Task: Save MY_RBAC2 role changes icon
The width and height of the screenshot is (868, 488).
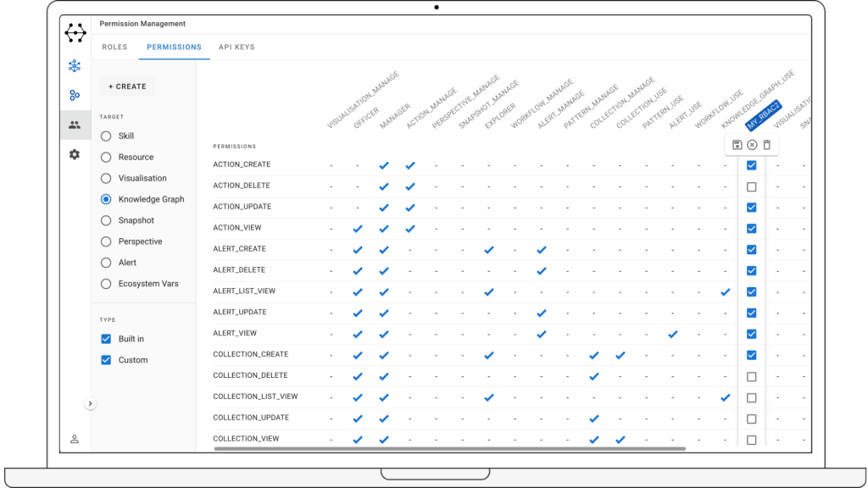Action: (x=737, y=145)
